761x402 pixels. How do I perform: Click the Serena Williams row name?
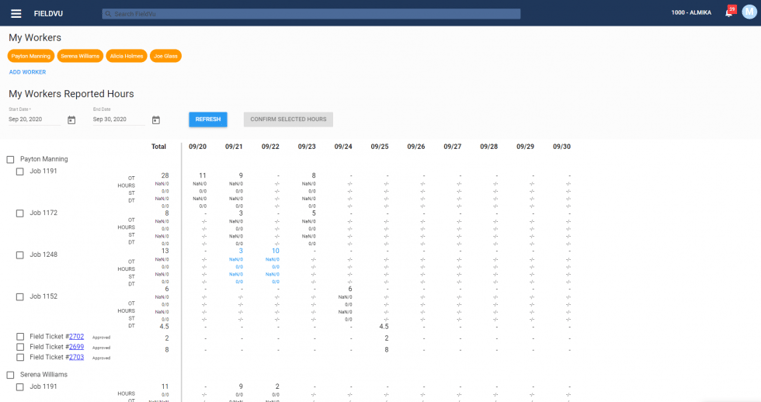tap(44, 375)
